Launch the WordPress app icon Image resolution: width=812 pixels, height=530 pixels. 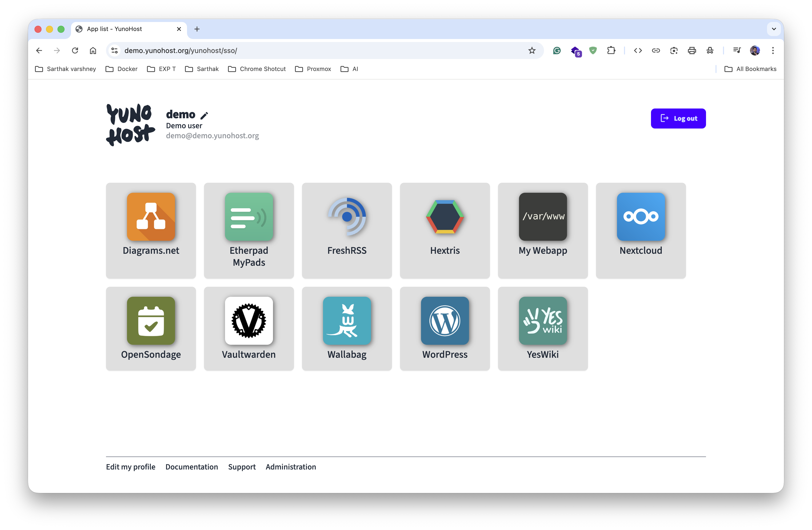pyautogui.click(x=444, y=320)
